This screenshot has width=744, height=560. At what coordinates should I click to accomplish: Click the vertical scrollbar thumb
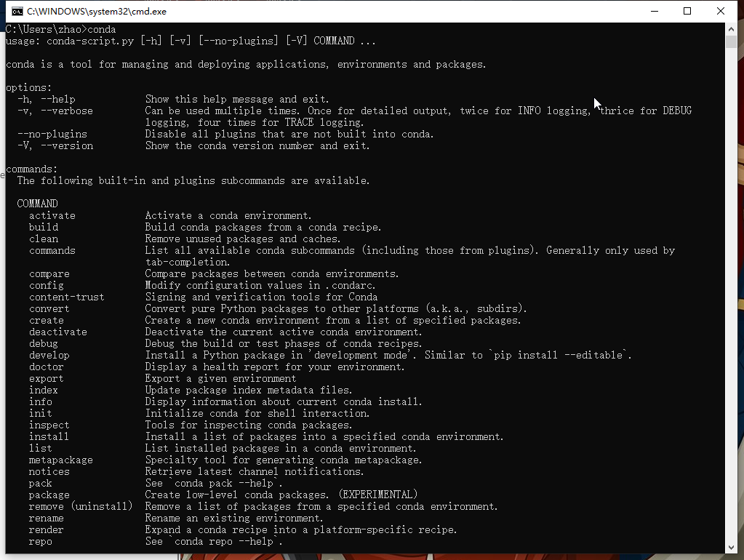[732, 41]
